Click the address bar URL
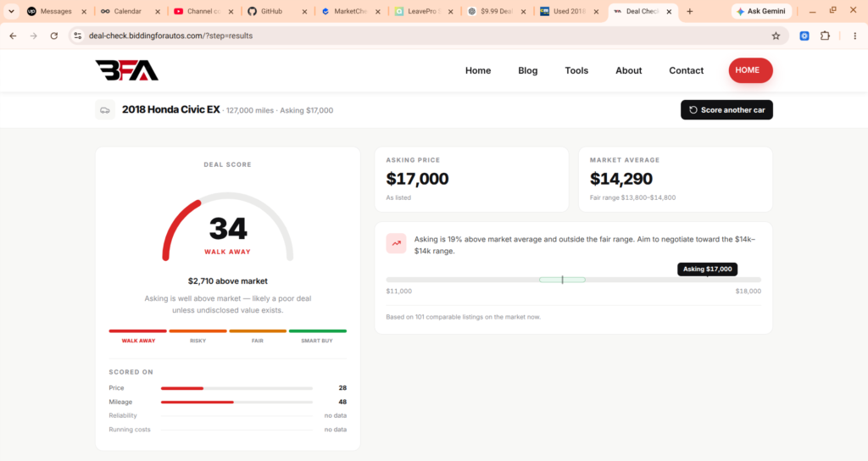The image size is (868, 461). (x=170, y=36)
